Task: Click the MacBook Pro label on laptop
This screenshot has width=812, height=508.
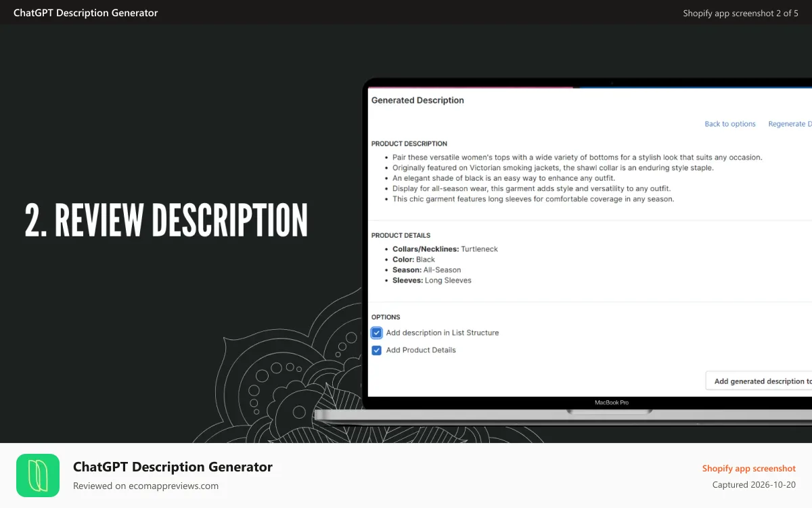Action: pos(612,402)
